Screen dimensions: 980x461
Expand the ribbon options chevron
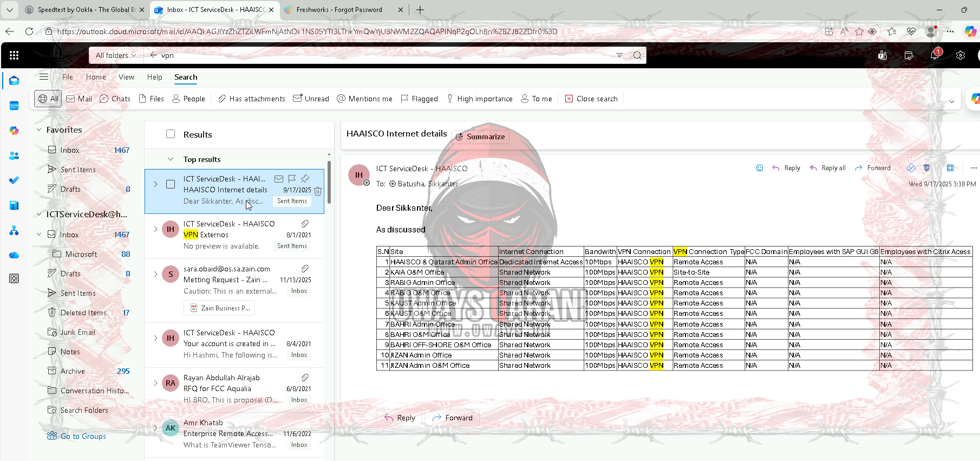(952, 102)
